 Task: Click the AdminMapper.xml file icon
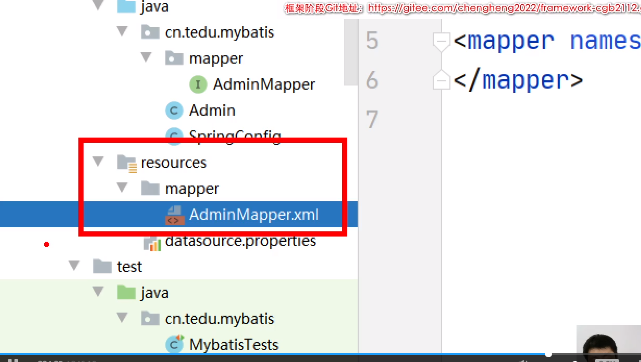(175, 215)
